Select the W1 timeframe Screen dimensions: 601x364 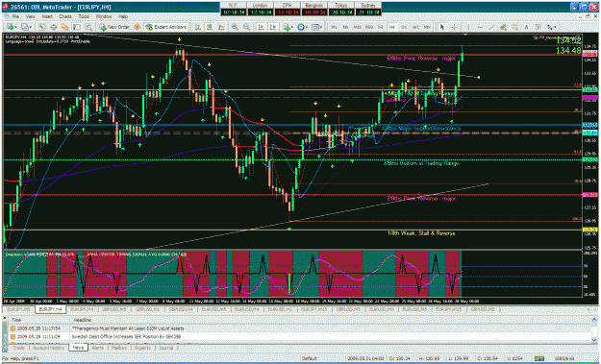(x=415, y=27)
